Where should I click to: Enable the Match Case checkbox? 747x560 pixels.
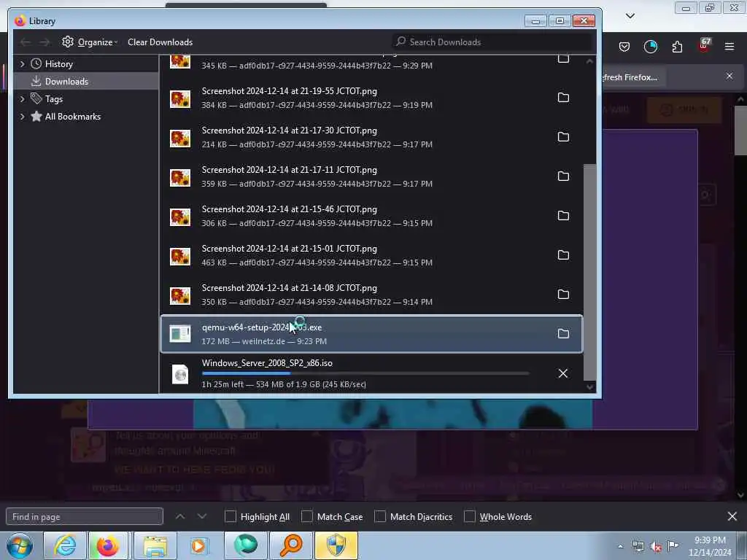pyautogui.click(x=307, y=517)
